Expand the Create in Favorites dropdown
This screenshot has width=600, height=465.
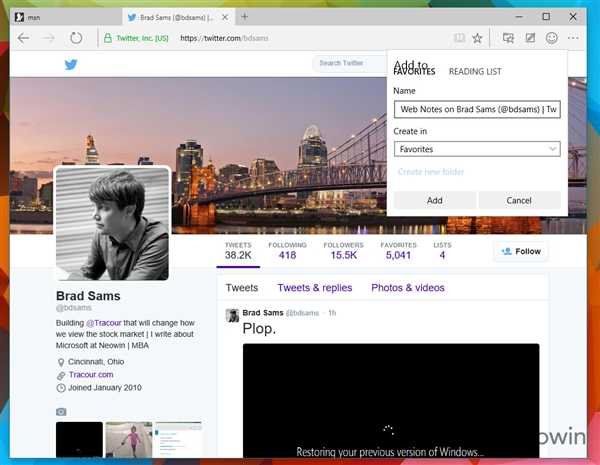pyautogui.click(x=477, y=149)
